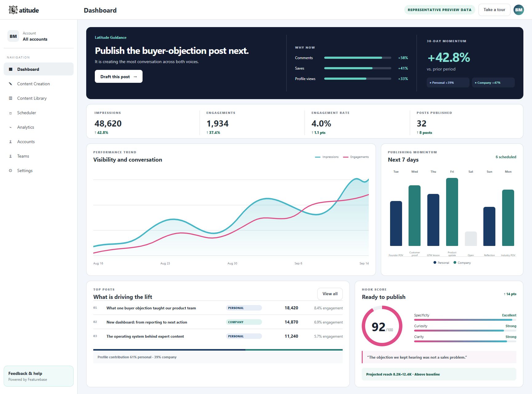Navigate to Scheduler

click(x=38, y=113)
